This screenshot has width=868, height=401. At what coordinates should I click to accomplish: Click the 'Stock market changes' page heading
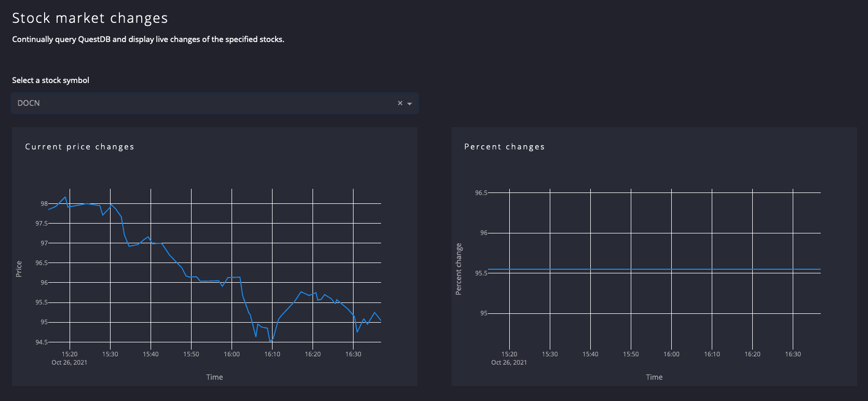[90, 18]
